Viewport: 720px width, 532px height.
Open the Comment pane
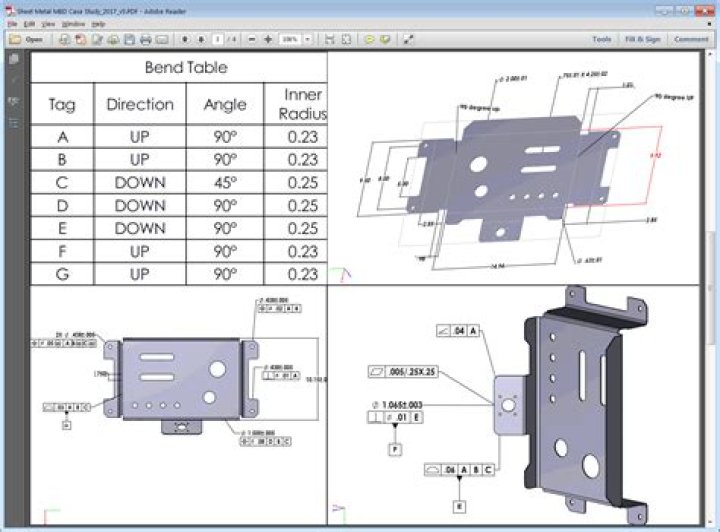point(691,39)
